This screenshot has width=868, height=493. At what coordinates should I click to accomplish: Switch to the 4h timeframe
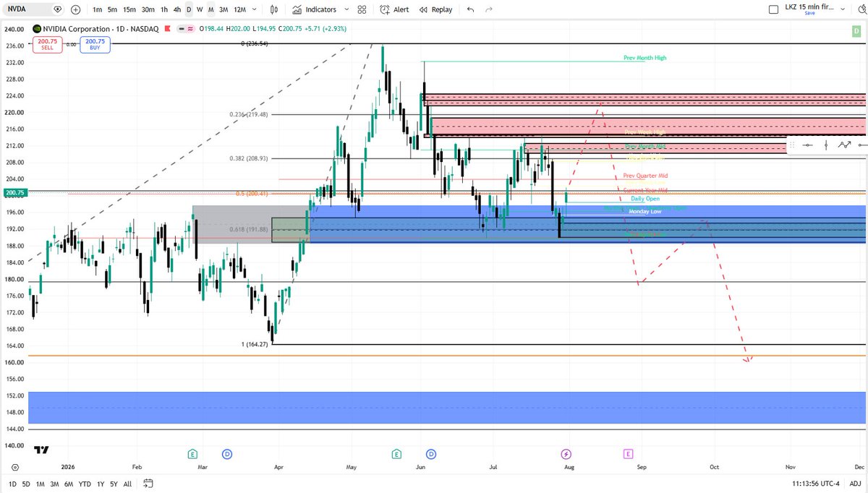tap(177, 9)
